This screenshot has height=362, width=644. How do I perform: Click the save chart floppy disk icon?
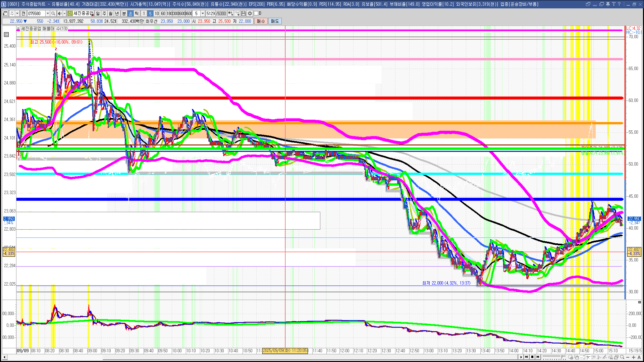[x=244, y=13]
